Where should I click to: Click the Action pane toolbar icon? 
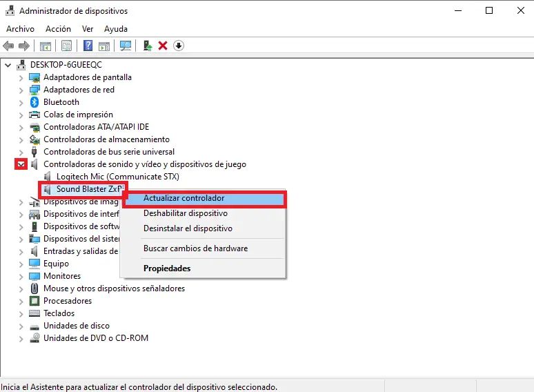coord(104,46)
